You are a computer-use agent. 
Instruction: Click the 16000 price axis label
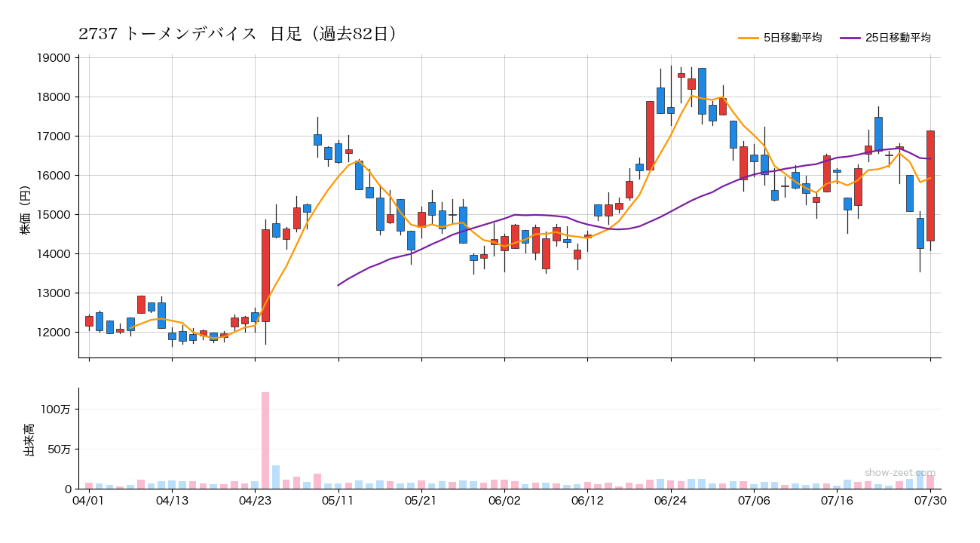[x=54, y=176]
